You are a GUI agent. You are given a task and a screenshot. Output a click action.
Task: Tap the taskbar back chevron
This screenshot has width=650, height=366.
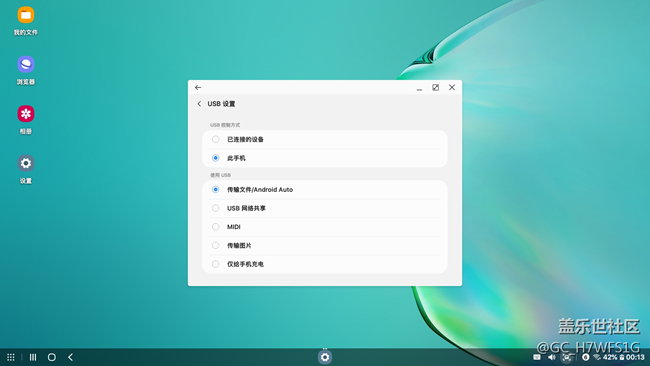click(x=70, y=357)
